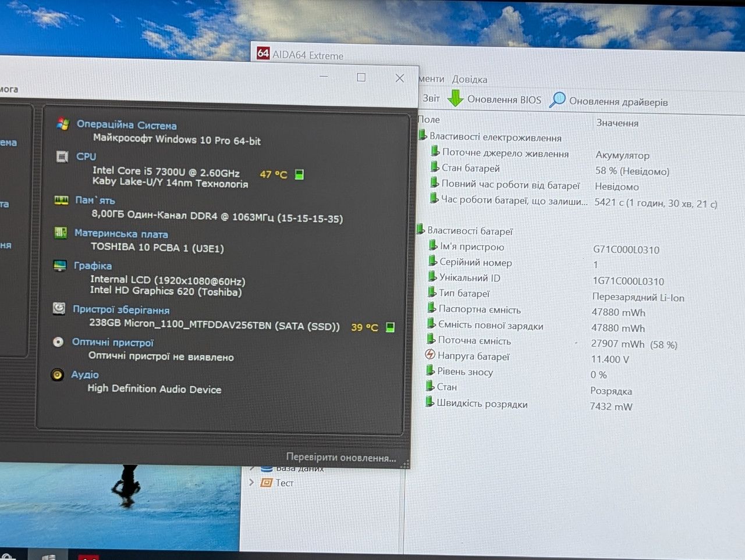Click the driver update magnifier icon
The width and height of the screenshot is (745, 560).
click(557, 100)
